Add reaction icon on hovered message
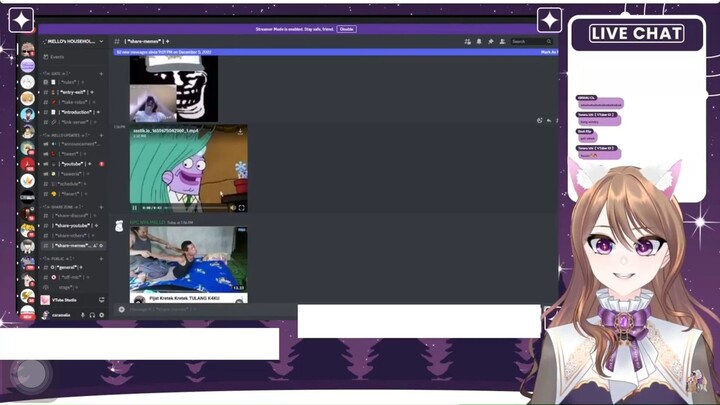This screenshot has height=405, width=720. (x=540, y=120)
